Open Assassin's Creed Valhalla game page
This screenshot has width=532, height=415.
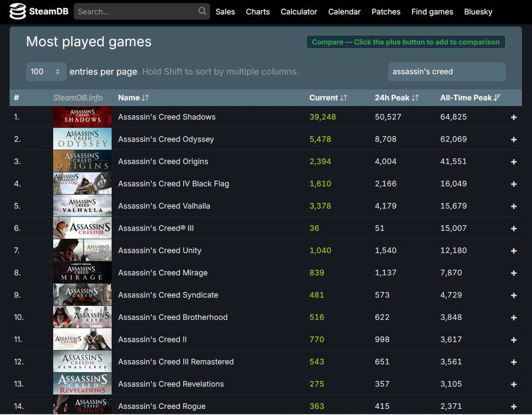(x=164, y=206)
